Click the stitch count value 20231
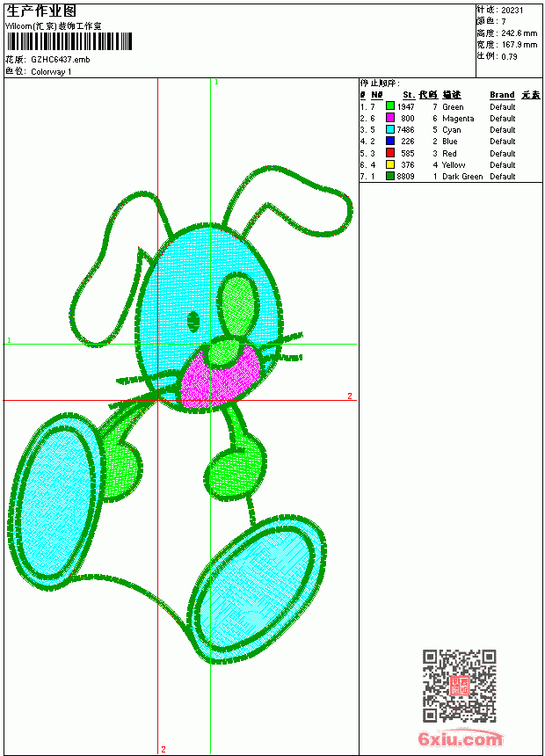This screenshot has width=545, height=756. click(512, 11)
